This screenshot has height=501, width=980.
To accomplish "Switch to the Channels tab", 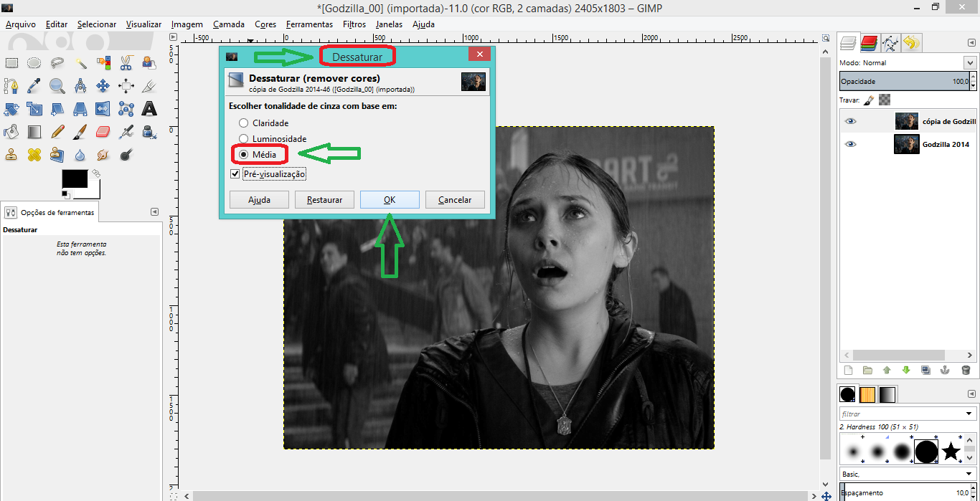I will click(x=870, y=43).
